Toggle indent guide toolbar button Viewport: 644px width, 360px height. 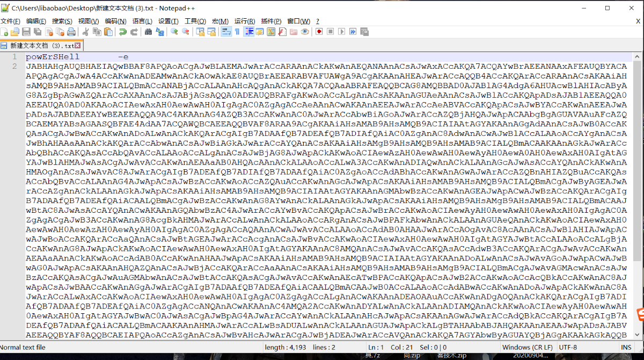(x=249, y=32)
